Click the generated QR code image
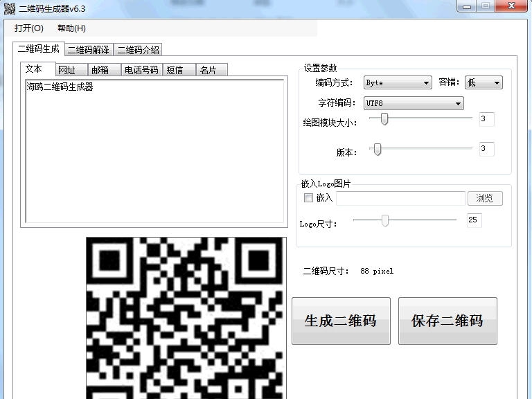The height and width of the screenshot is (399, 532). [186, 318]
